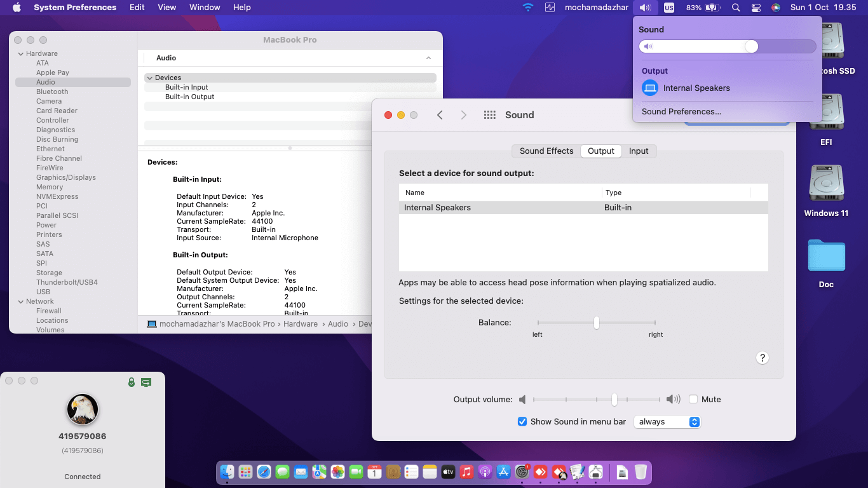This screenshot has height=488, width=868.
Task: Select the Windows 11 drive on desktop
Action: pyautogui.click(x=826, y=183)
